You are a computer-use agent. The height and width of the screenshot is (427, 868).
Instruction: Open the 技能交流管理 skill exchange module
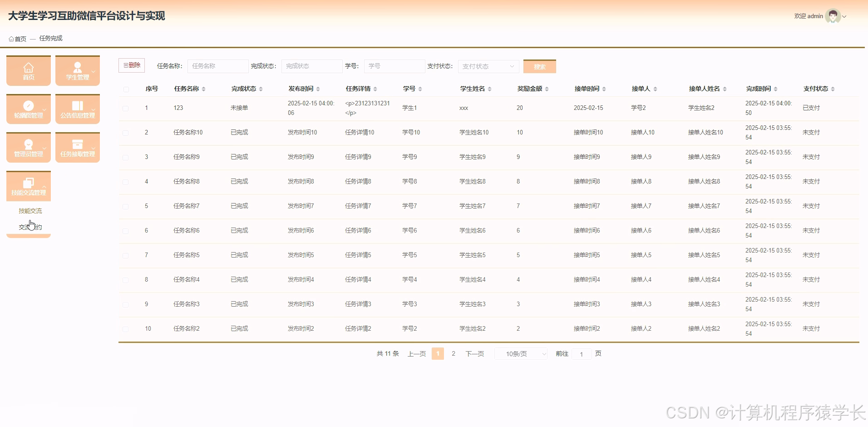pyautogui.click(x=28, y=186)
